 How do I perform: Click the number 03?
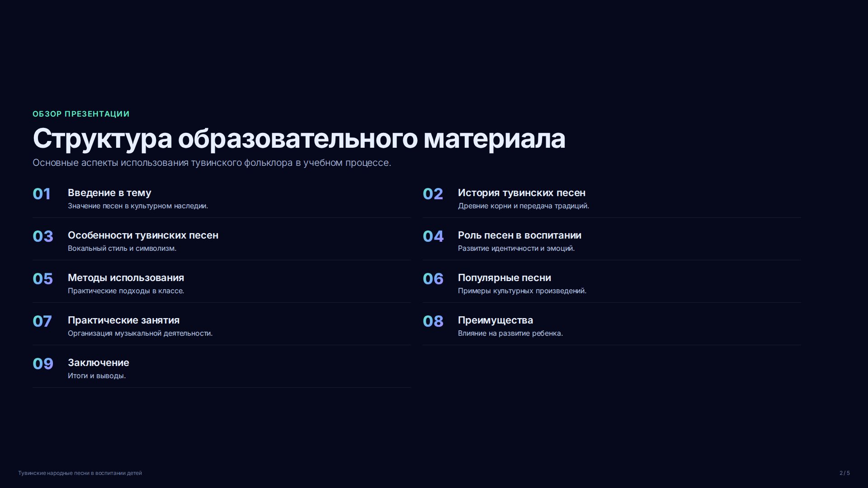[x=43, y=236]
